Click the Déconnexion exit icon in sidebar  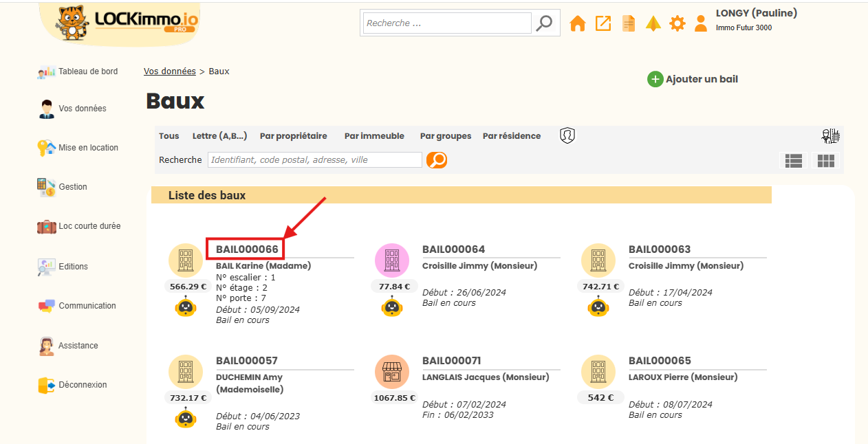47,385
